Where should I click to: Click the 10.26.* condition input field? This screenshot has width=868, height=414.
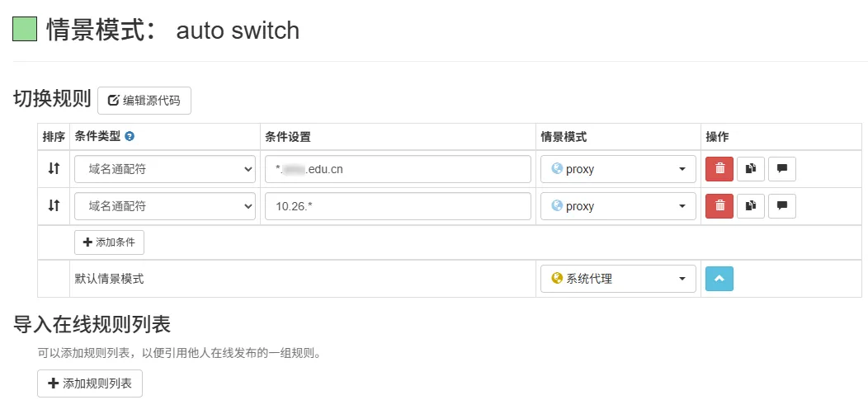pyautogui.click(x=398, y=206)
